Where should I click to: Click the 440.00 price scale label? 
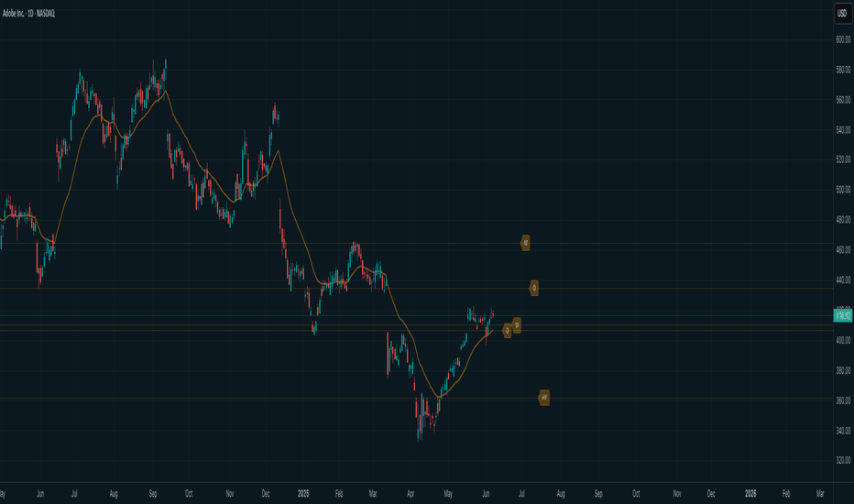pyautogui.click(x=843, y=280)
